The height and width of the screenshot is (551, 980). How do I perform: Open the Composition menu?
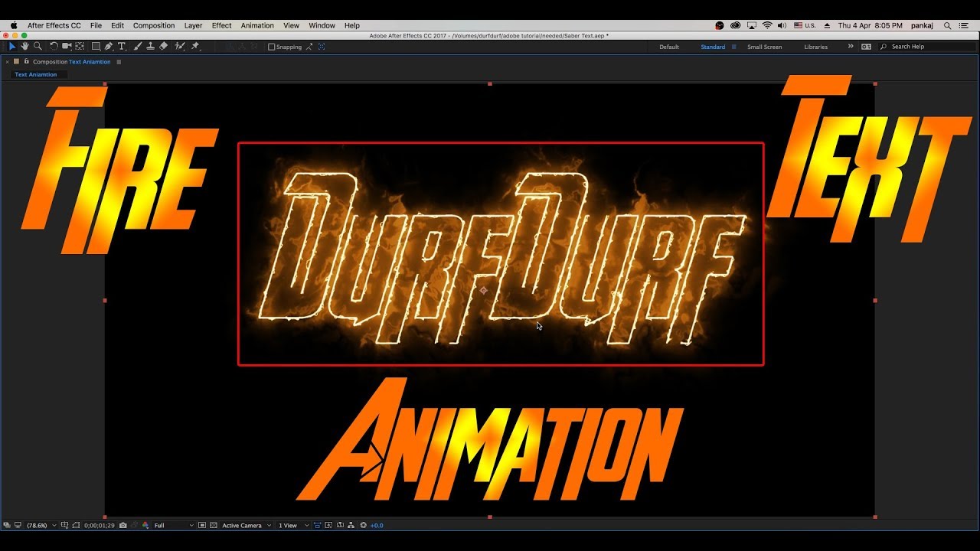point(154,25)
